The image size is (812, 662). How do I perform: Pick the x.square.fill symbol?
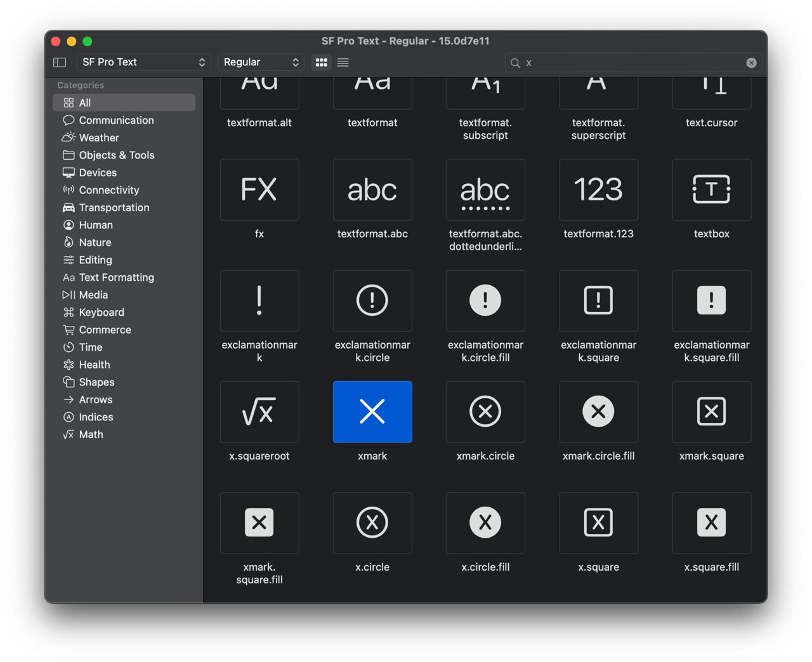tap(712, 523)
